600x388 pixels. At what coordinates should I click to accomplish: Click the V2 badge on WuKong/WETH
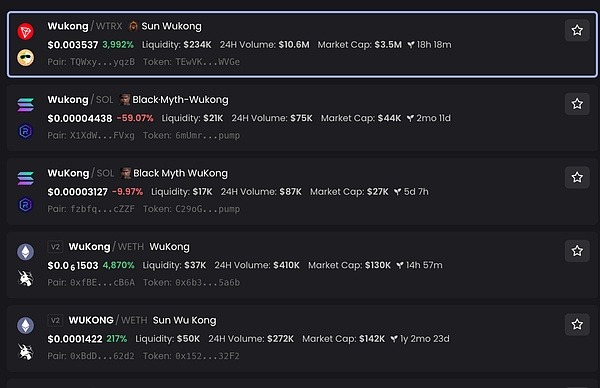tap(55, 247)
